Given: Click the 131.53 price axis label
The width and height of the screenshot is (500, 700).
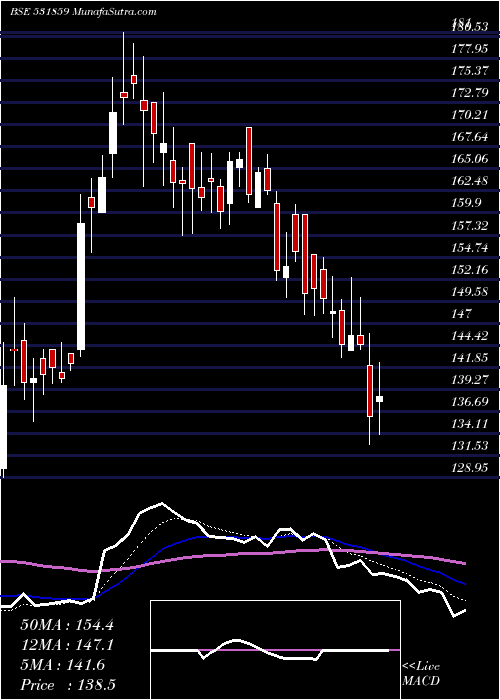Looking at the screenshot, I should (470, 446).
